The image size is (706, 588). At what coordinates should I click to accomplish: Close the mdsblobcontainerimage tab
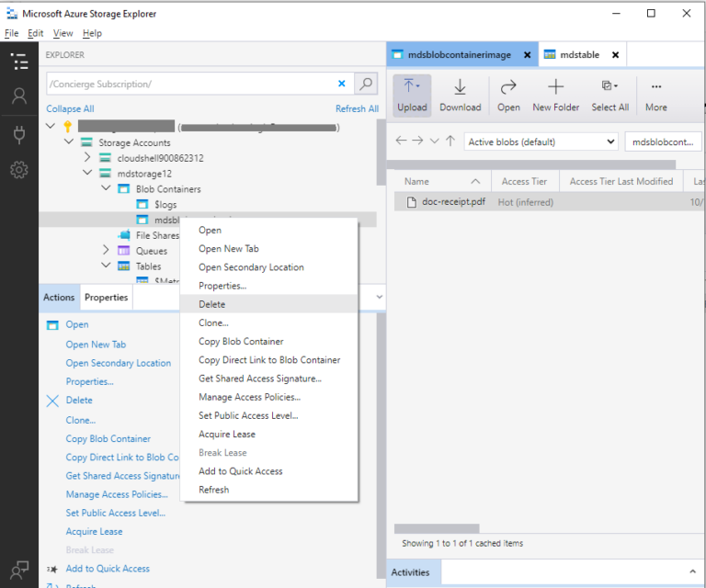click(x=527, y=55)
